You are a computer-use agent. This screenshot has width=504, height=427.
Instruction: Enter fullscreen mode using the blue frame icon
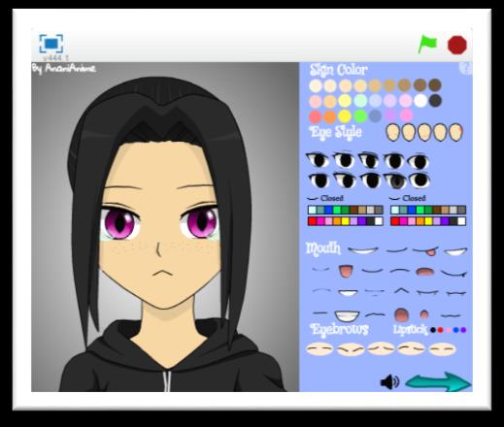point(51,44)
